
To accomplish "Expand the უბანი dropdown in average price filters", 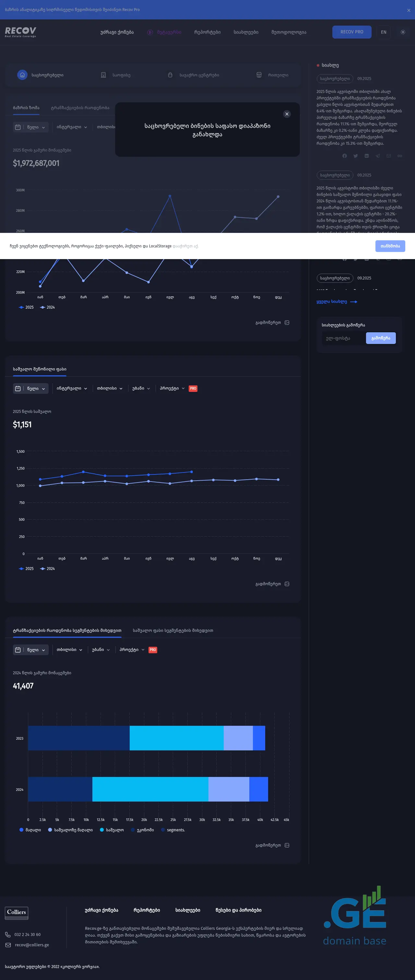I will click(141, 388).
